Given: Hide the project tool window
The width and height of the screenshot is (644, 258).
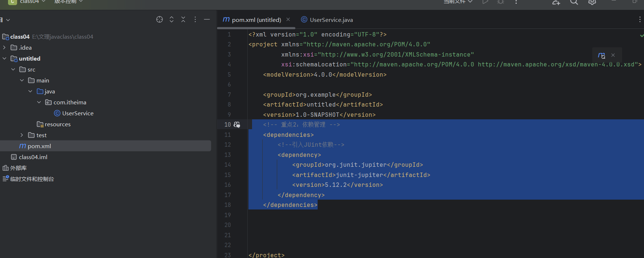Looking at the screenshot, I should (x=207, y=19).
